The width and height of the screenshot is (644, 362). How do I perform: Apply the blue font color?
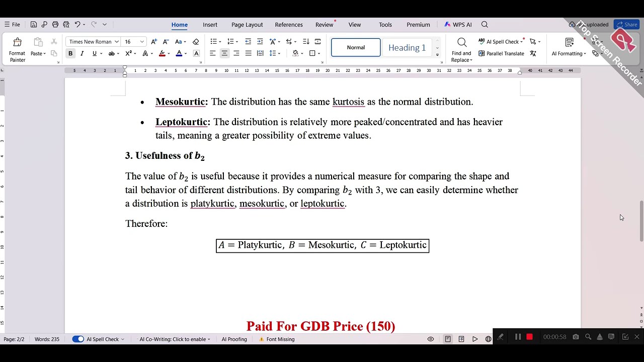pos(179,53)
